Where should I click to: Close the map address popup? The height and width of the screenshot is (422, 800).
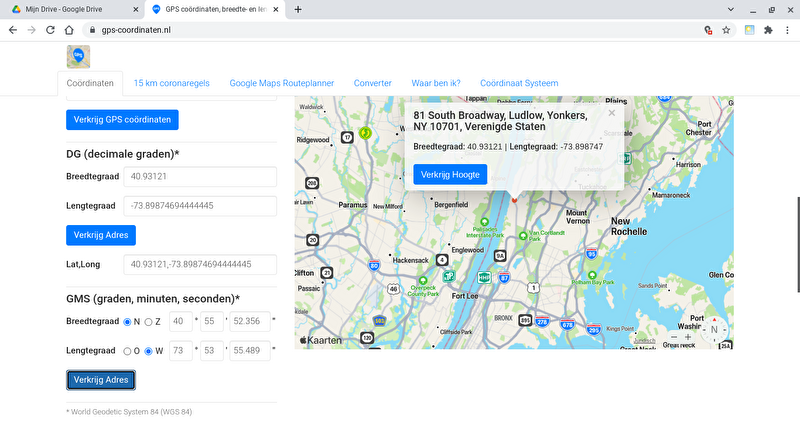612,113
